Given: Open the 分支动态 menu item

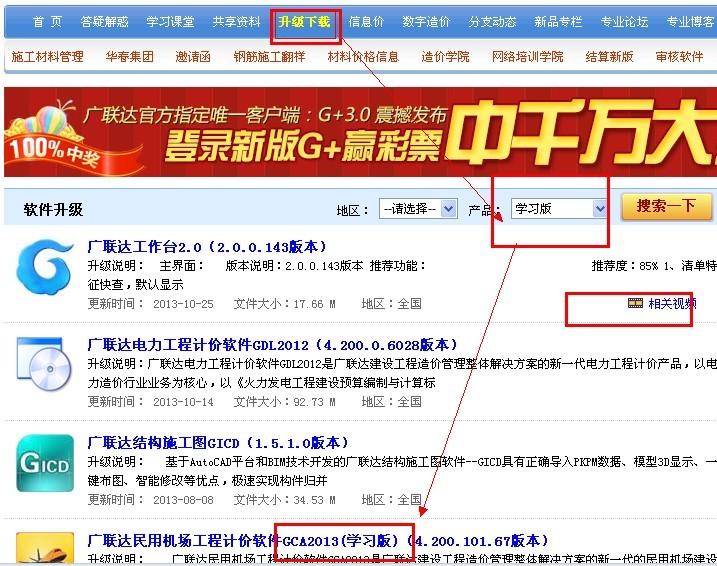Looking at the screenshot, I should pyautogui.click(x=492, y=22).
